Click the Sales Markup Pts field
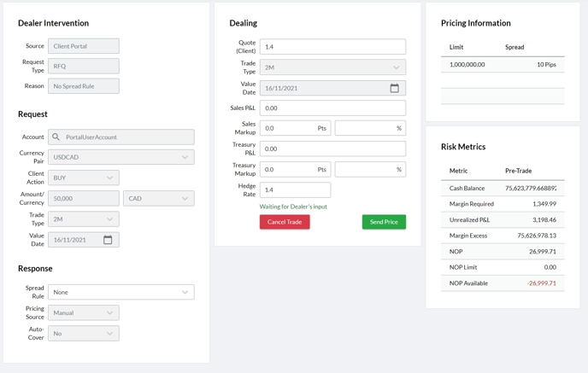Screen dimensions: 588x373 click(x=287, y=128)
